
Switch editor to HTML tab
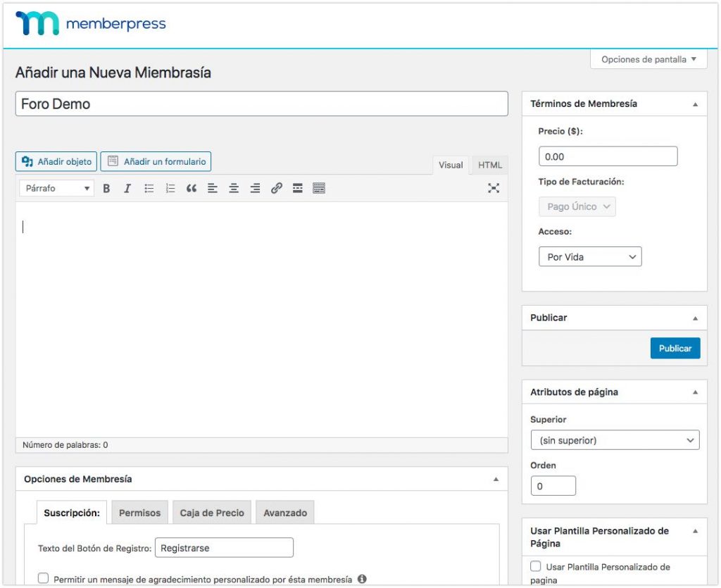click(x=490, y=165)
